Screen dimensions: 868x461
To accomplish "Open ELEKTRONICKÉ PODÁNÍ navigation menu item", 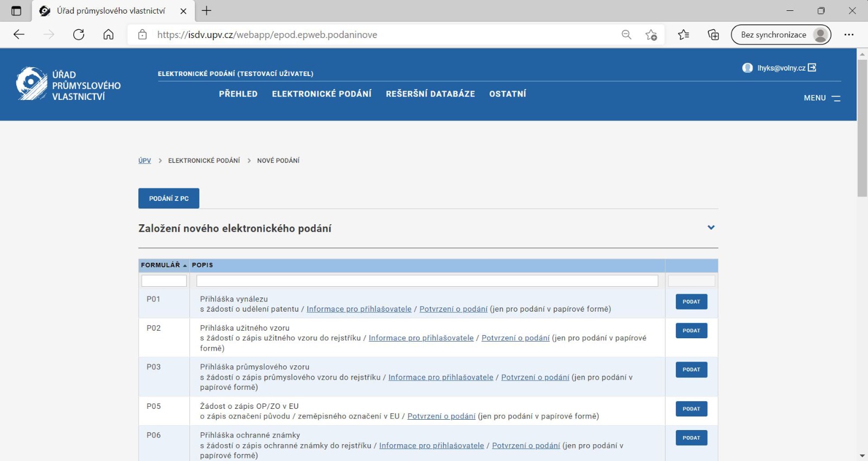I will point(322,94).
